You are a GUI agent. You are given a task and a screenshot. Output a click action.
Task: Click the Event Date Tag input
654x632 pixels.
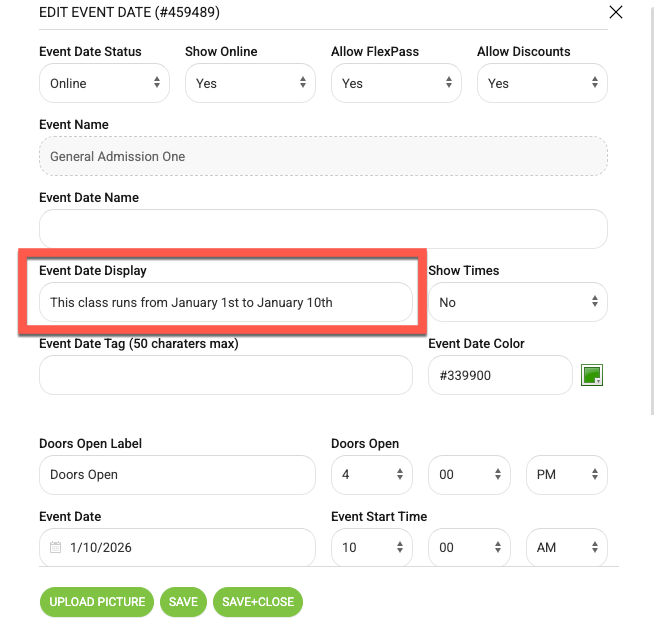coord(226,375)
